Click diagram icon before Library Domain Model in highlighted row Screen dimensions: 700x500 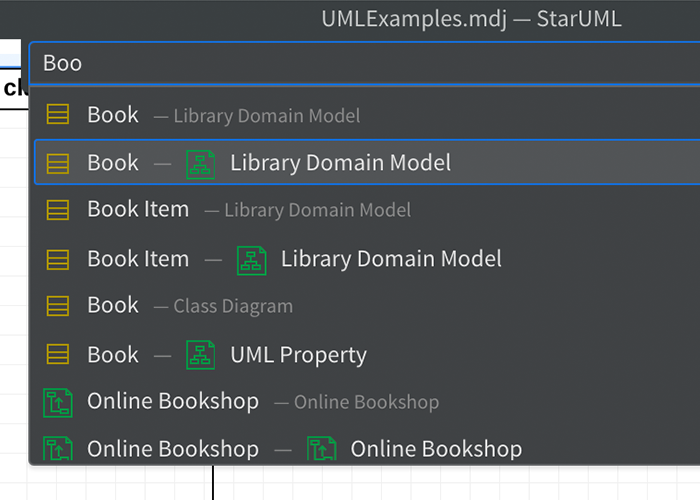tap(201, 163)
